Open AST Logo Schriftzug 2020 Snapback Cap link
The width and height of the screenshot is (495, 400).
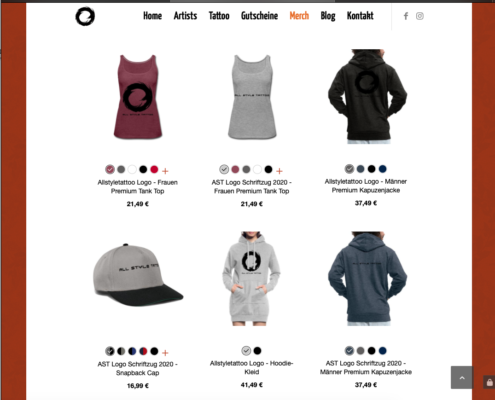pos(137,368)
